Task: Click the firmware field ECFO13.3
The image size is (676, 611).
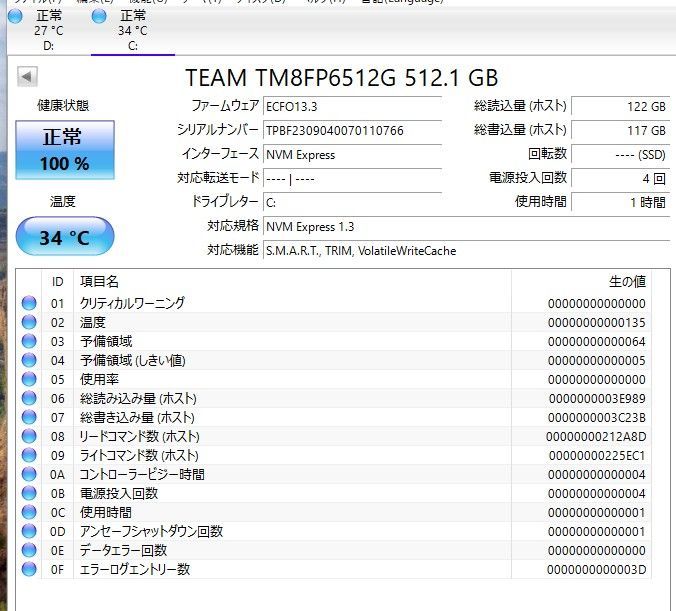Action: tap(353, 106)
